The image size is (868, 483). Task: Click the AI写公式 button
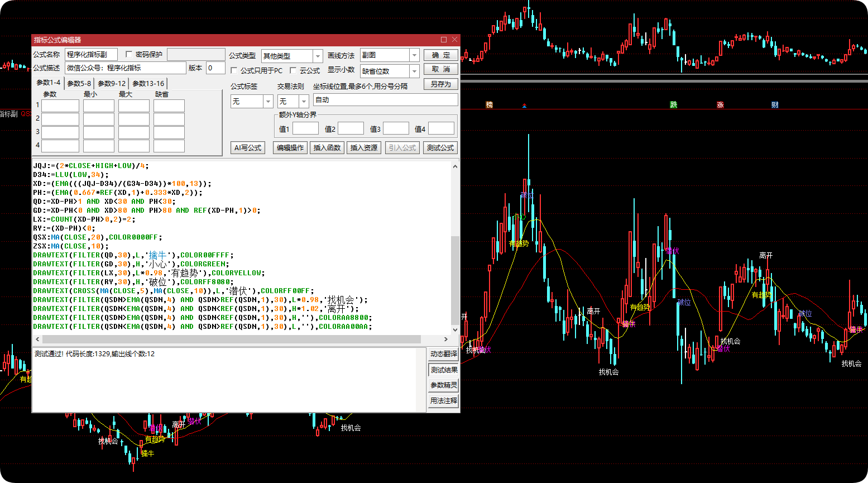[x=248, y=148]
